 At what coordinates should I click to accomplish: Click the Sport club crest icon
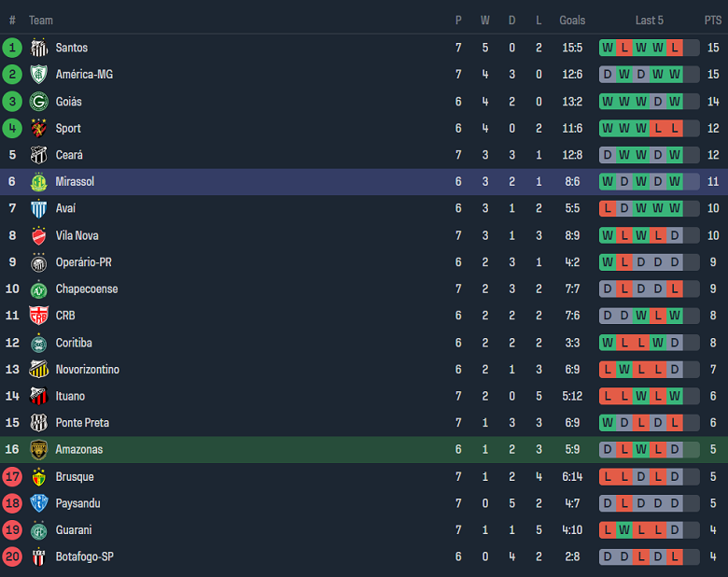38,128
